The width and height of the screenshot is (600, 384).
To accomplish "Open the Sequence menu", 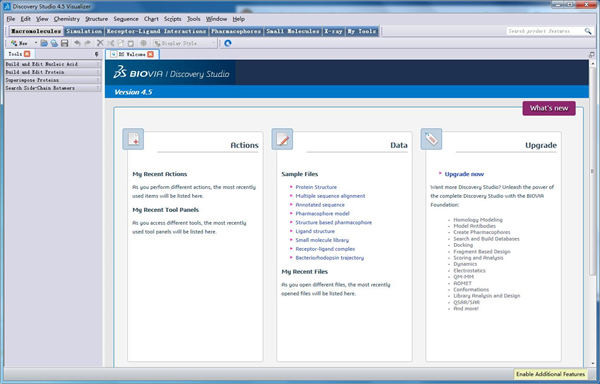I will pyautogui.click(x=126, y=19).
